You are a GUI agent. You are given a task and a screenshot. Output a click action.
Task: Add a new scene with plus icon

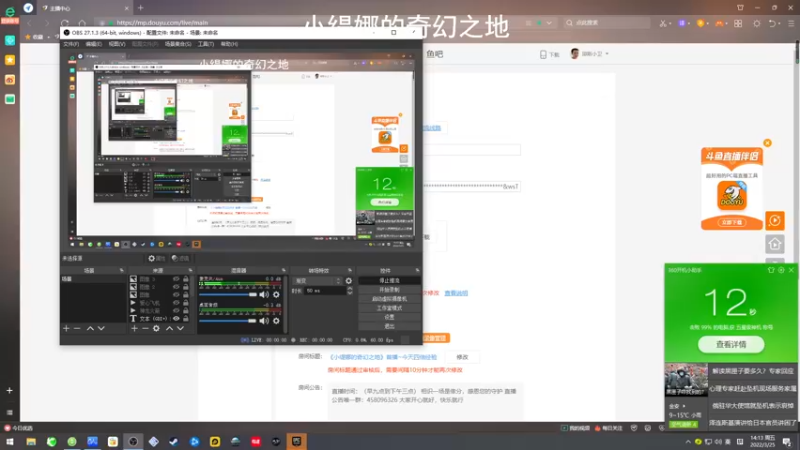(66, 329)
